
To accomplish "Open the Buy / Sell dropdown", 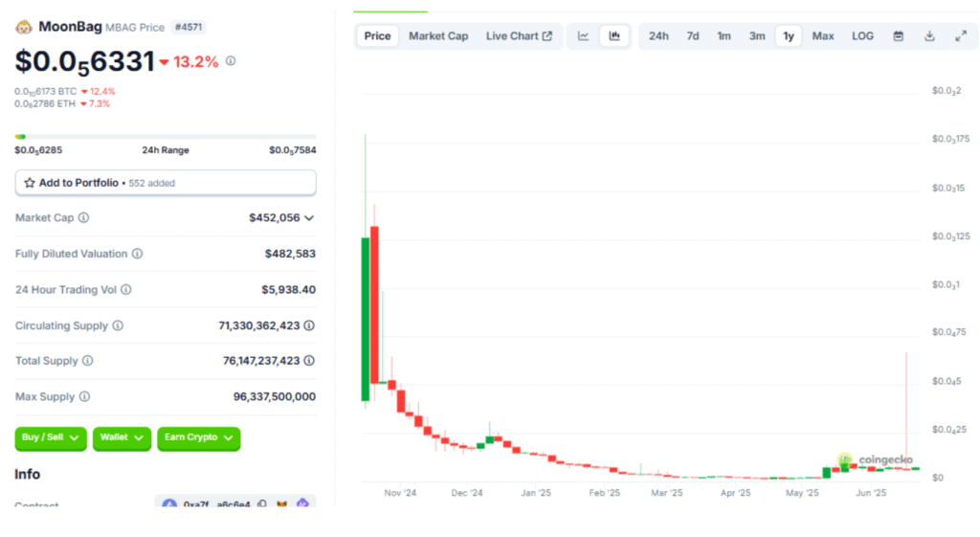I will 51,437.
